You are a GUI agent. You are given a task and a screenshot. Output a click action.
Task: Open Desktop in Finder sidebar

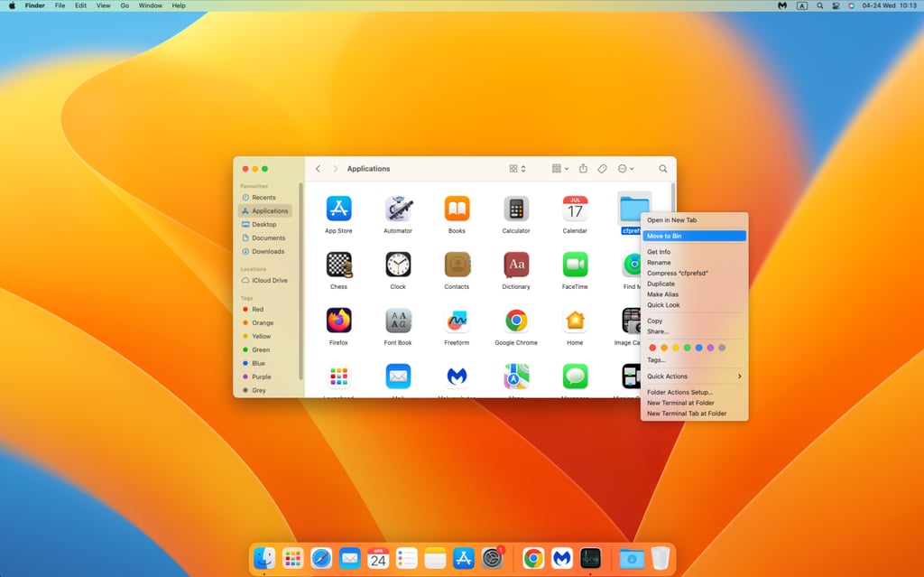(265, 225)
